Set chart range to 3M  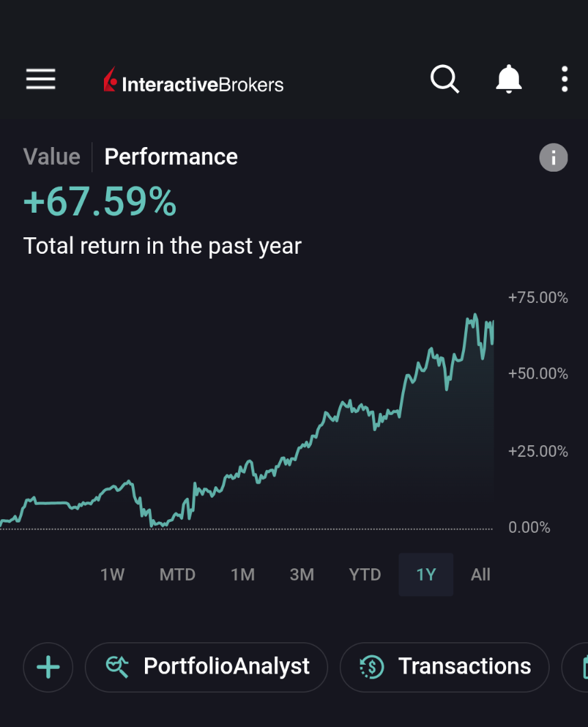[302, 574]
